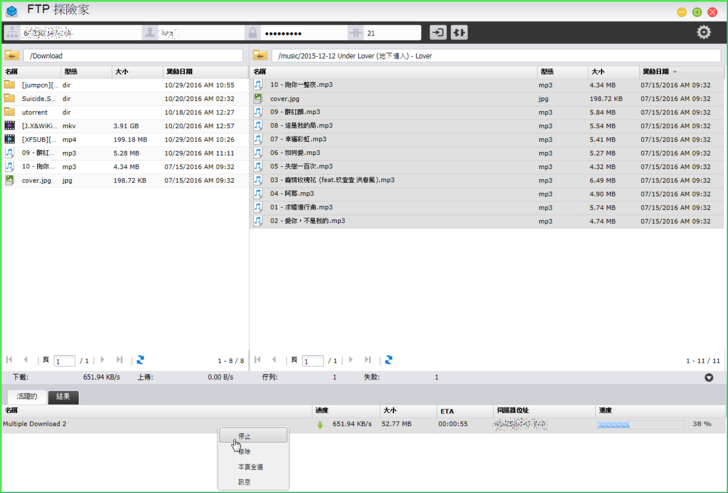The height and width of the screenshot is (493, 728).
Task: Go up a folder in the left pane
Action: point(12,56)
